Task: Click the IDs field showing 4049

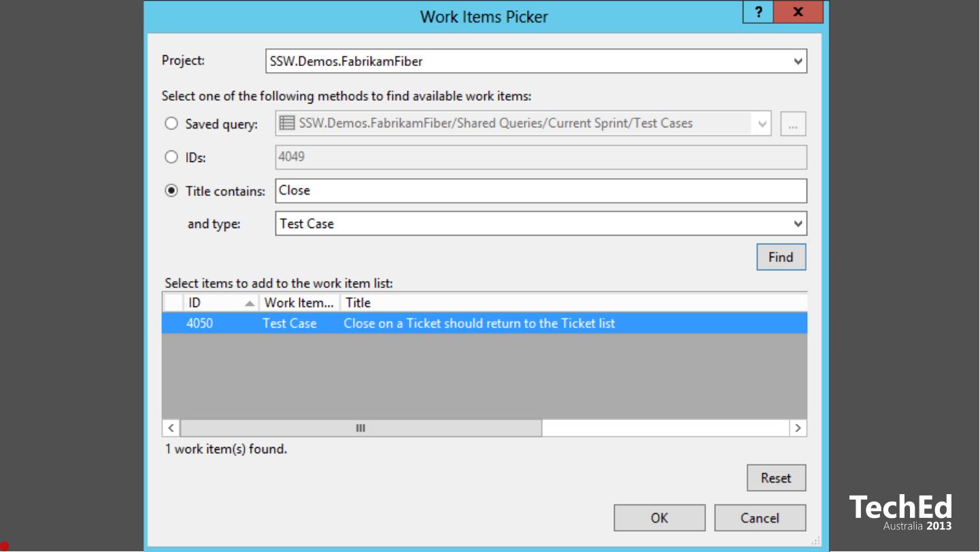Action: point(541,157)
